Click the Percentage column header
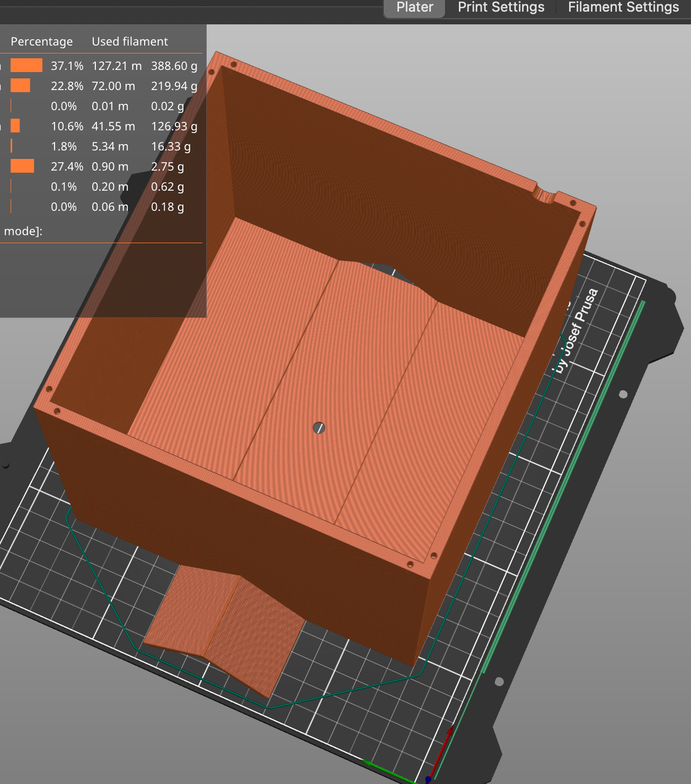This screenshot has height=784, width=691. coord(42,41)
